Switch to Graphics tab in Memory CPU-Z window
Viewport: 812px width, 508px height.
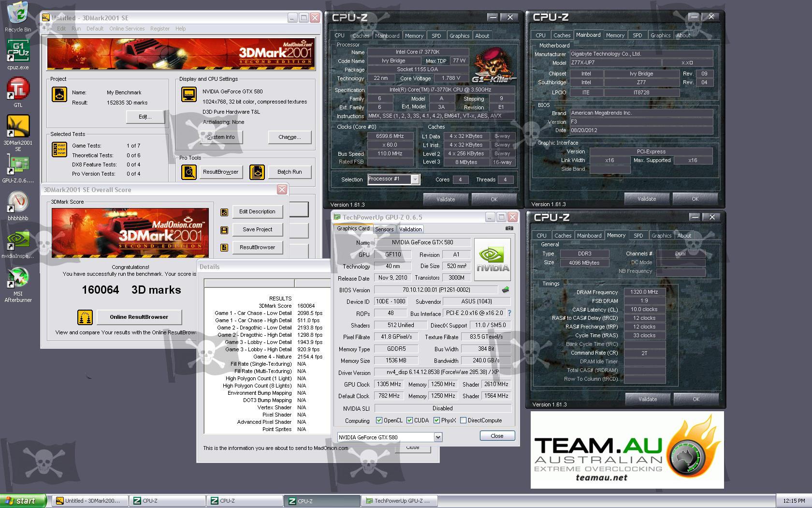(662, 236)
